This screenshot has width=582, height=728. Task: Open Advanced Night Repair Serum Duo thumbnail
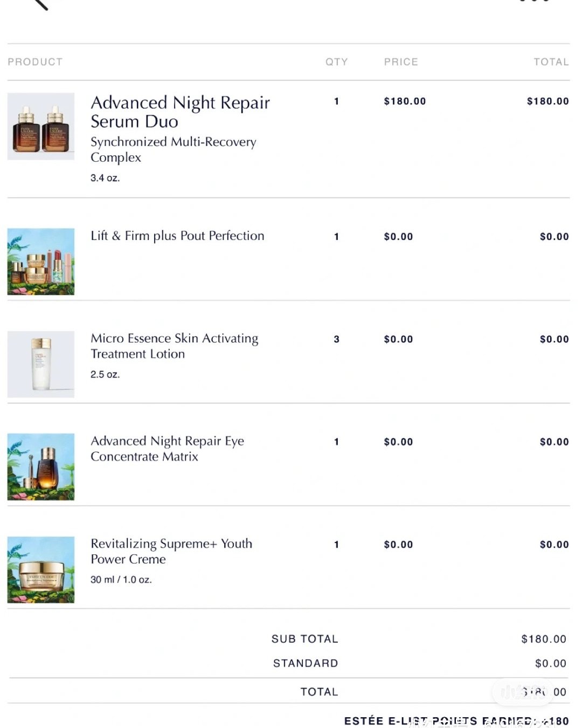point(41,126)
